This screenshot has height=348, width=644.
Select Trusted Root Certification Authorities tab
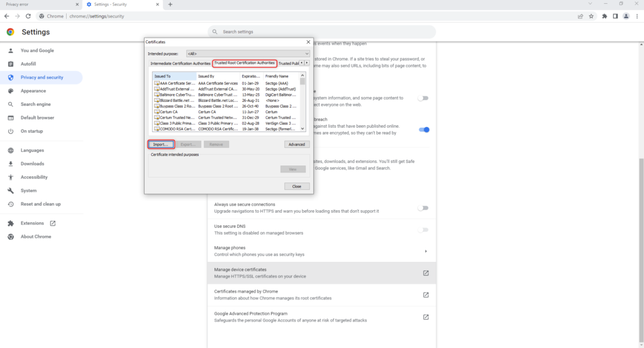(x=245, y=63)
